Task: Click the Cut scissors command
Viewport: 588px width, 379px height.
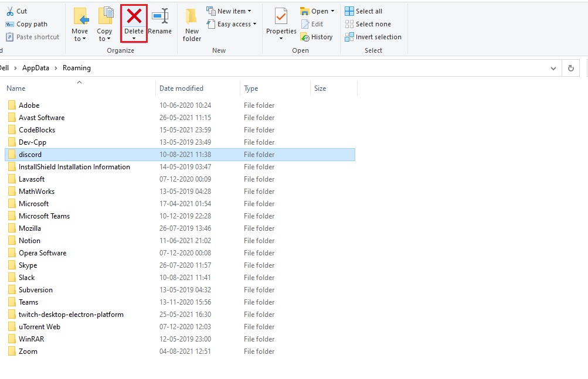Action: (17, 11)
